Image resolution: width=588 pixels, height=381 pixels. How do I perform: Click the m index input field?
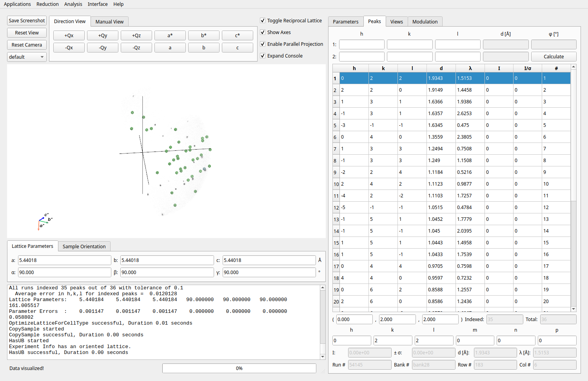pyautogui.click(x=475, y=341)
